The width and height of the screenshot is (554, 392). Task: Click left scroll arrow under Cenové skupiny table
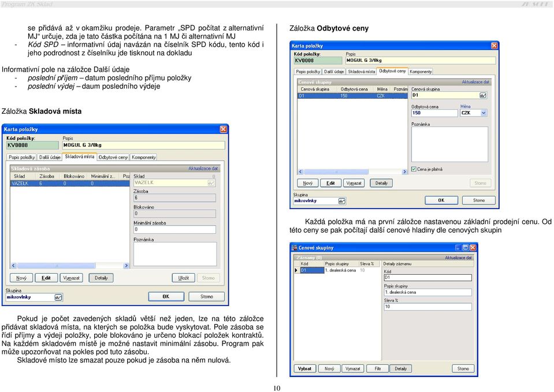point(300,171)
